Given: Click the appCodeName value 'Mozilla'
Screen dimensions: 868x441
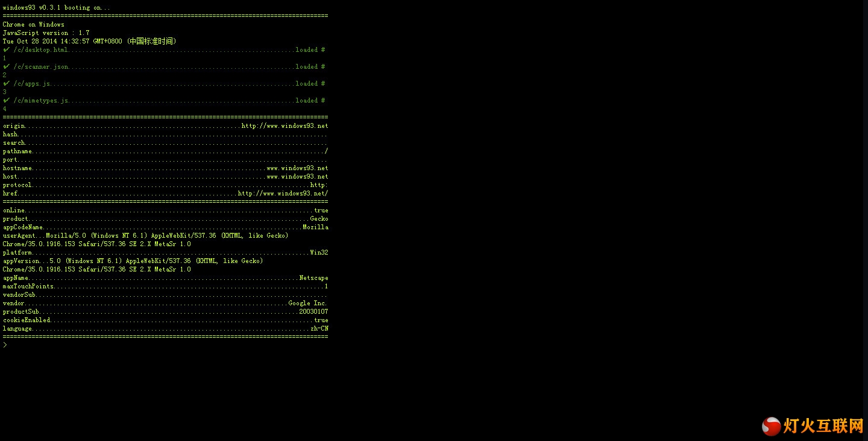Looking at the screenshot, I should click(315, 227).
